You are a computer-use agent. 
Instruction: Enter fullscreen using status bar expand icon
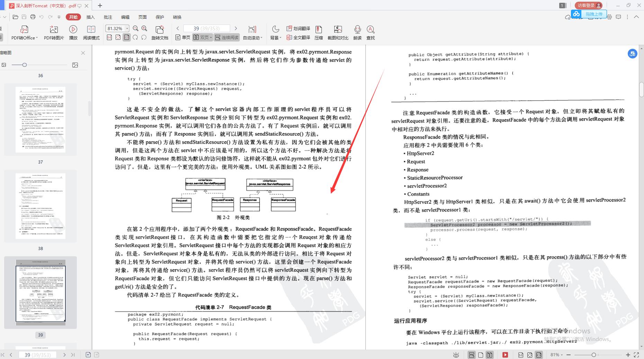[636, 355]
